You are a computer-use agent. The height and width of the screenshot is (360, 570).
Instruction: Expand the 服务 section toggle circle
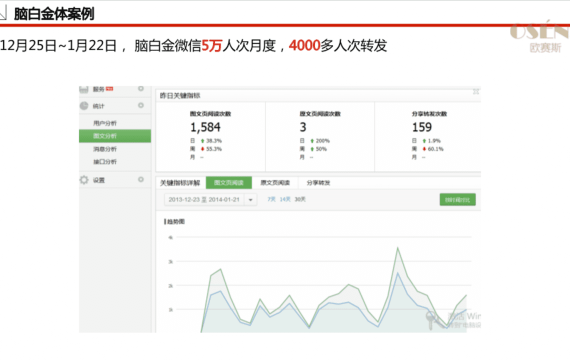tap(141, 89)
